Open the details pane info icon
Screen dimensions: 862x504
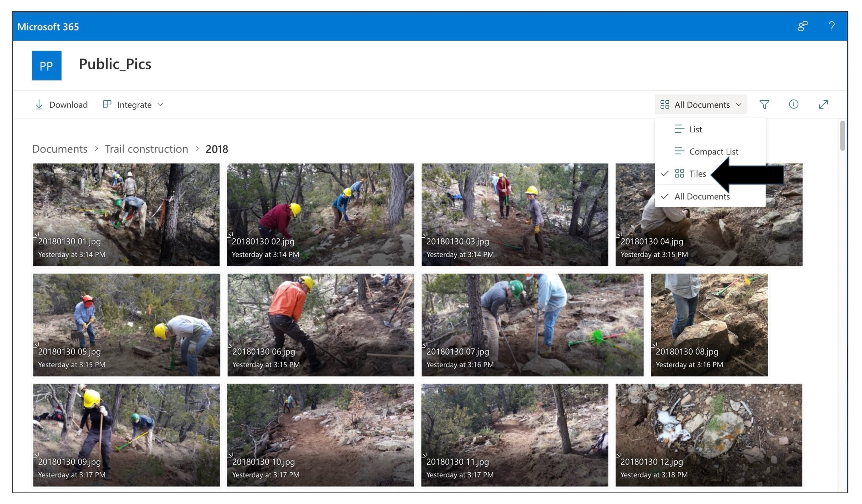tap(793, 104)
